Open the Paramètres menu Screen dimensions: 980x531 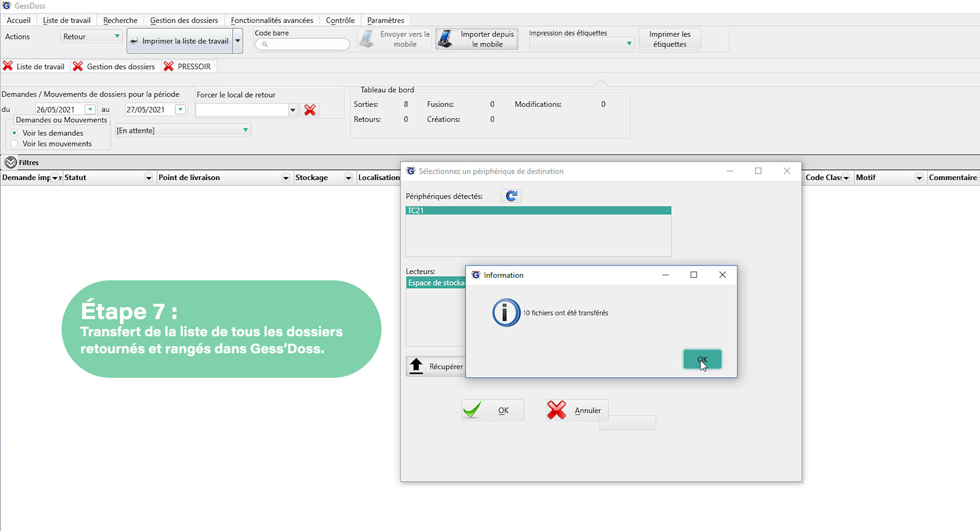(x=385, y=20)
